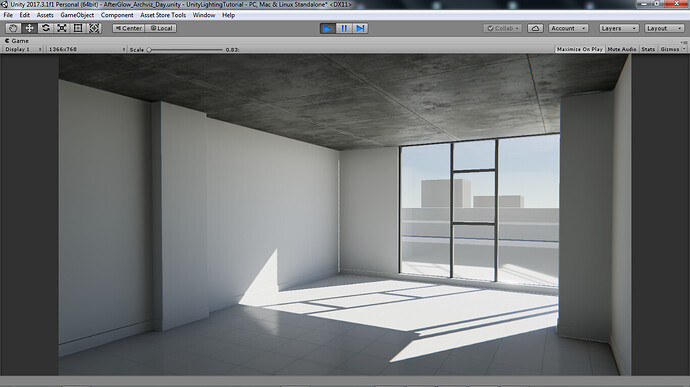Open the cloud services panel
690x387 pixels.
tap(535, 28)
